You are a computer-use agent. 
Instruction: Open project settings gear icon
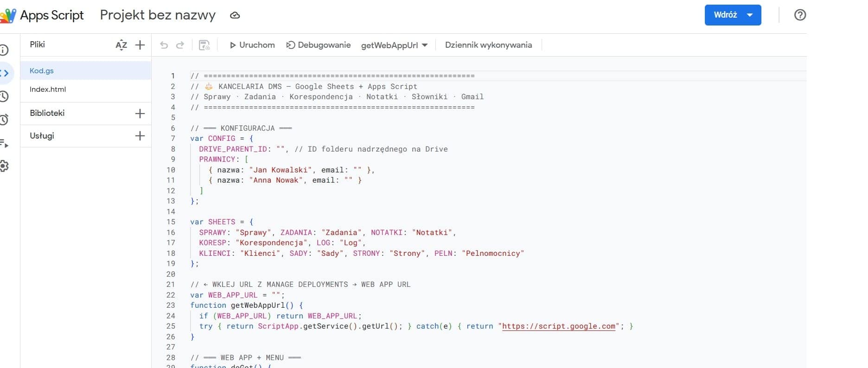click(x=4, y=166)
